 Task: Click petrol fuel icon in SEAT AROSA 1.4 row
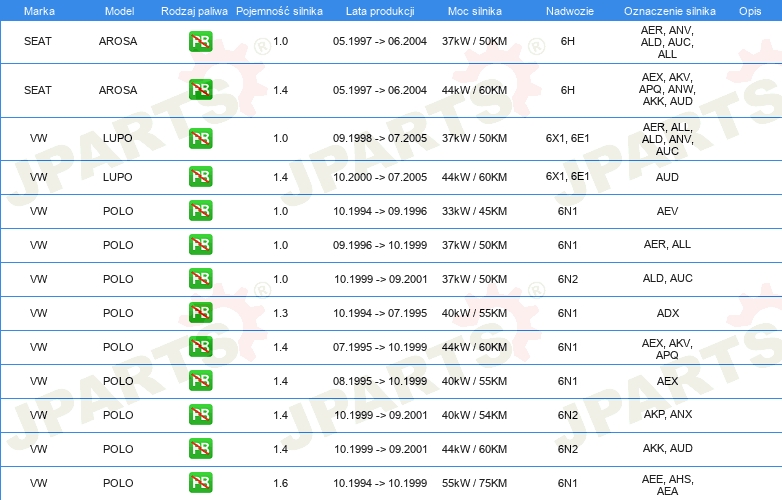(200, 90)
